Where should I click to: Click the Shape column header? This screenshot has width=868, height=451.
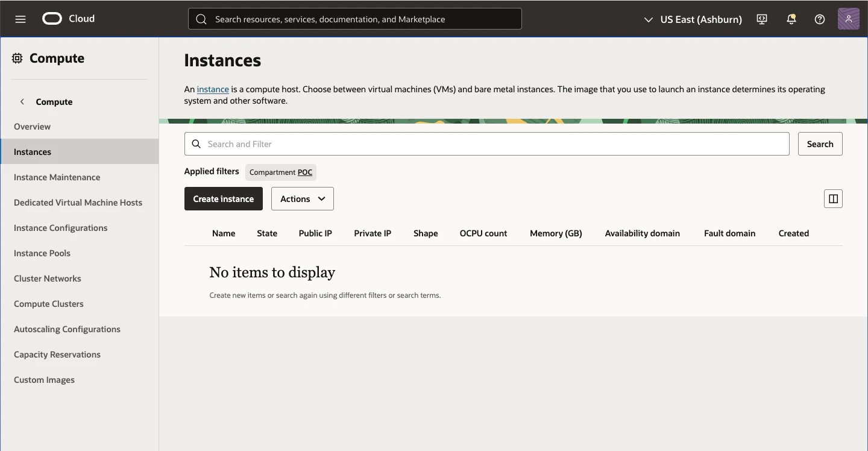(x=426, y=233)
